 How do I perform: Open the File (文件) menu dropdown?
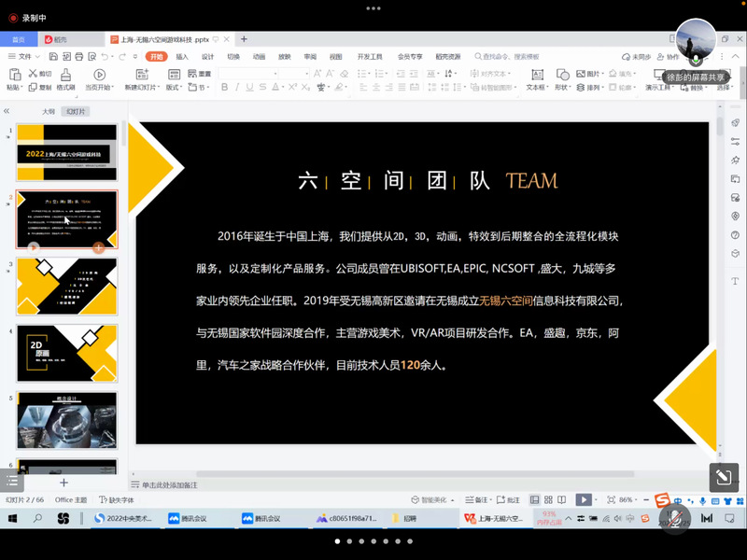coord(24,57)
